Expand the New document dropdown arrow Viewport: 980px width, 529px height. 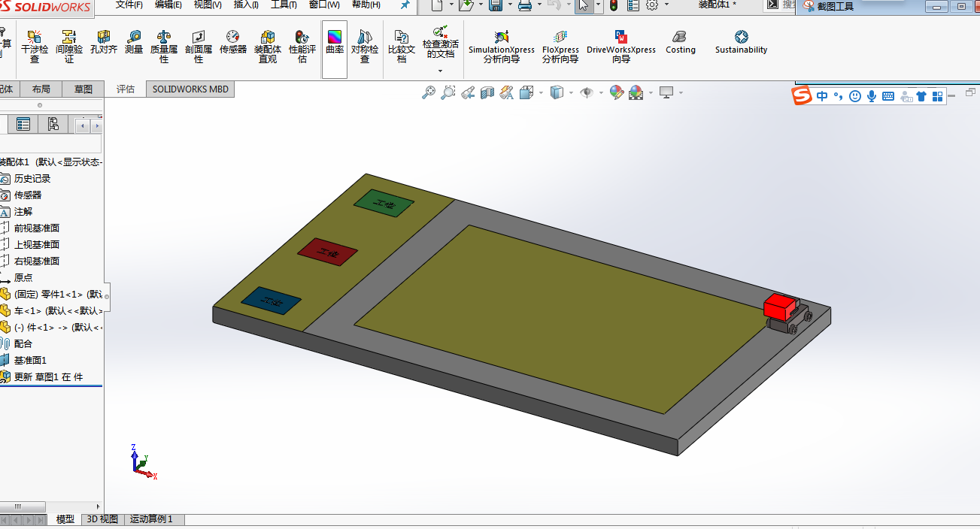click(451, 5)
